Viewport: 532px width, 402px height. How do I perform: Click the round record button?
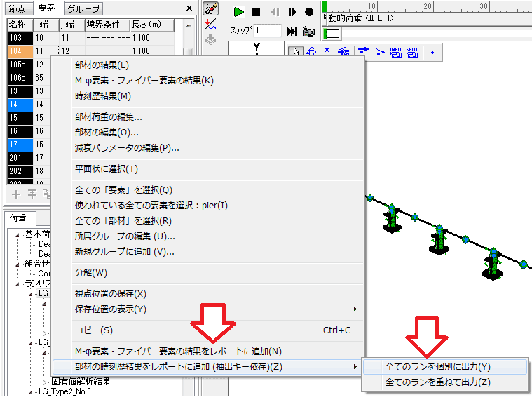tap(309, 12)
